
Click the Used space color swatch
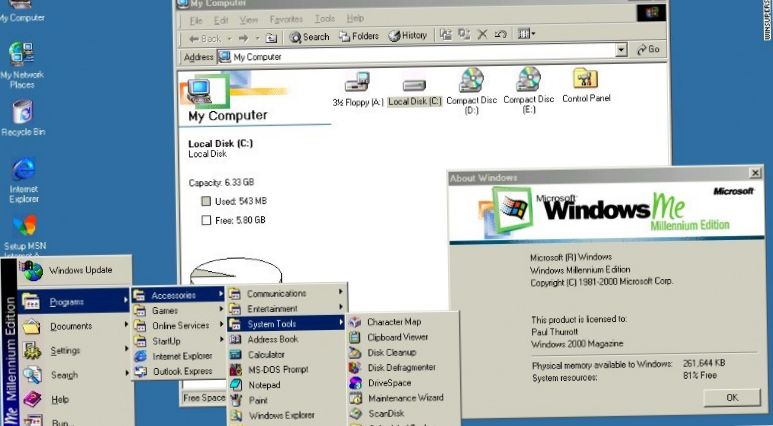click(206, 201)
